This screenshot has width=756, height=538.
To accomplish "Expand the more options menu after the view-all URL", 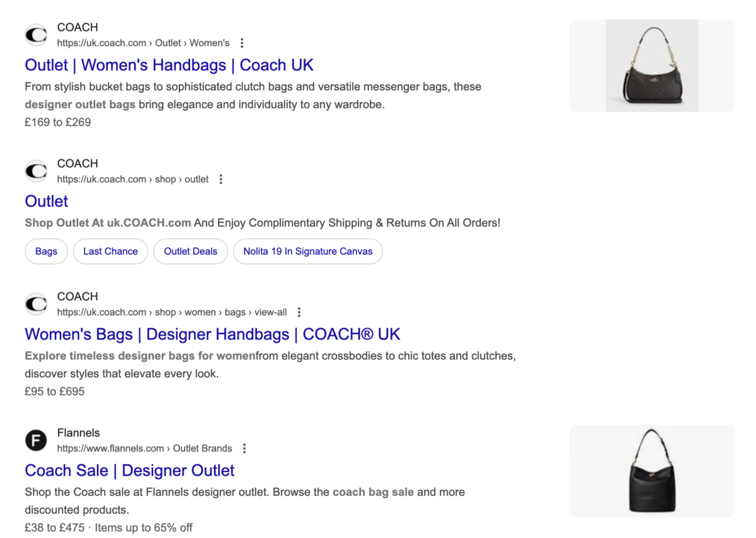I will tap(299, 312).
